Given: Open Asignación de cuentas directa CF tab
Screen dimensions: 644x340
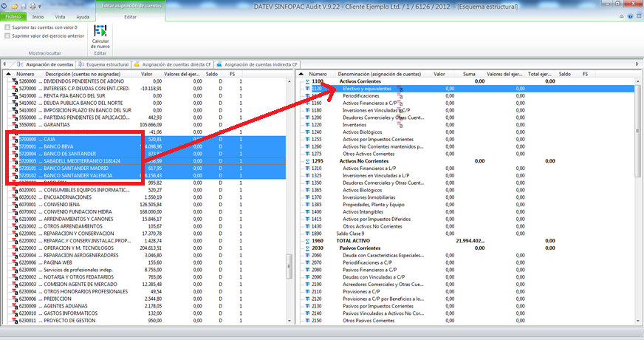Looking at the screenshot, I should click(173, 64).
